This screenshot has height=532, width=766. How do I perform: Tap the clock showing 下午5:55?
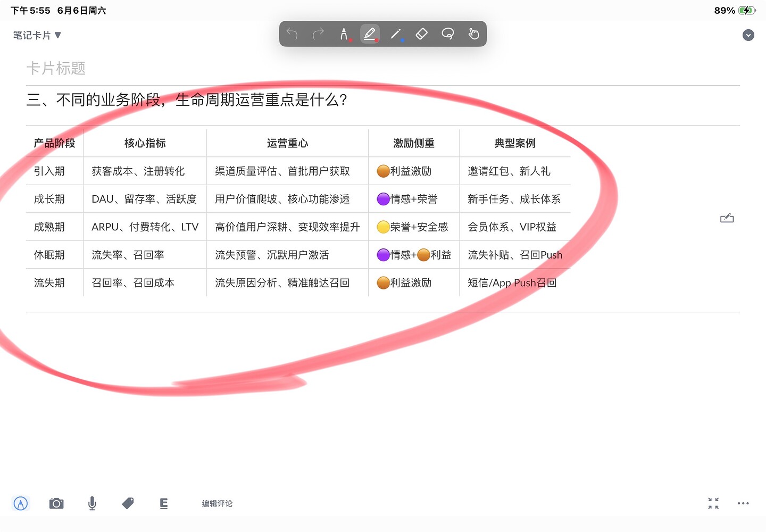click(x=30, y=11)
